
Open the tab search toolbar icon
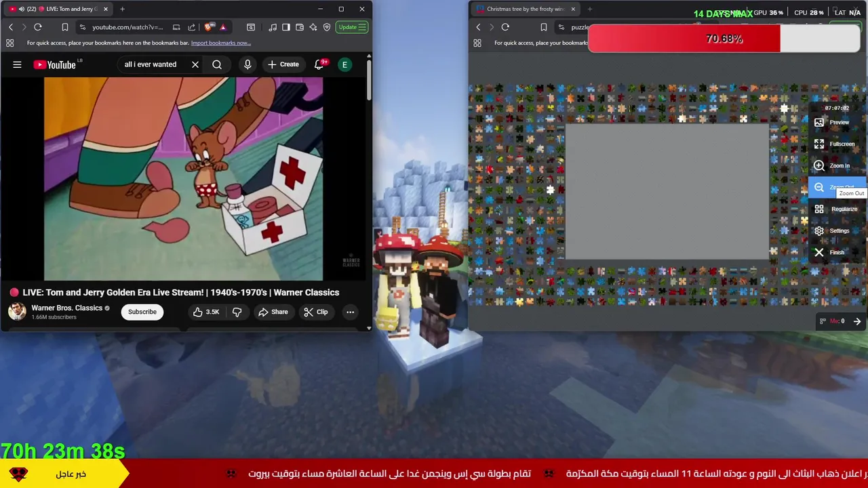click(251, 27)
